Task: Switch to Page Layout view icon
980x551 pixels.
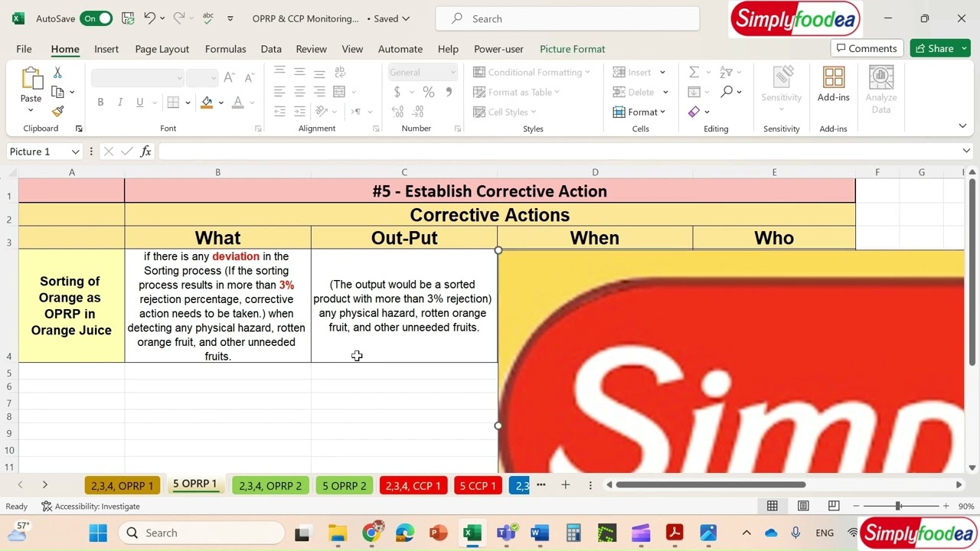Action: (x=803, y=506)
